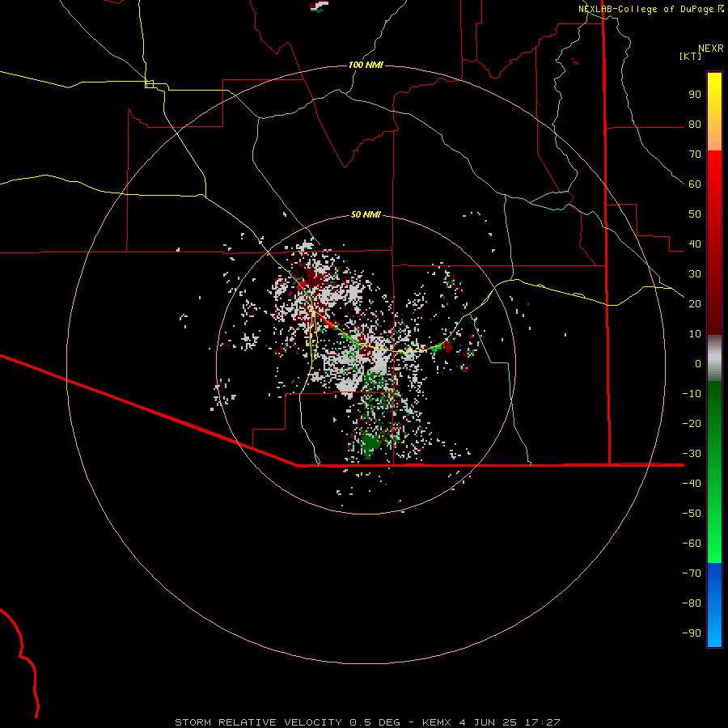728x728 pixels.
Task: Click the -80 value on velocity scale
Action: point(692,603)
